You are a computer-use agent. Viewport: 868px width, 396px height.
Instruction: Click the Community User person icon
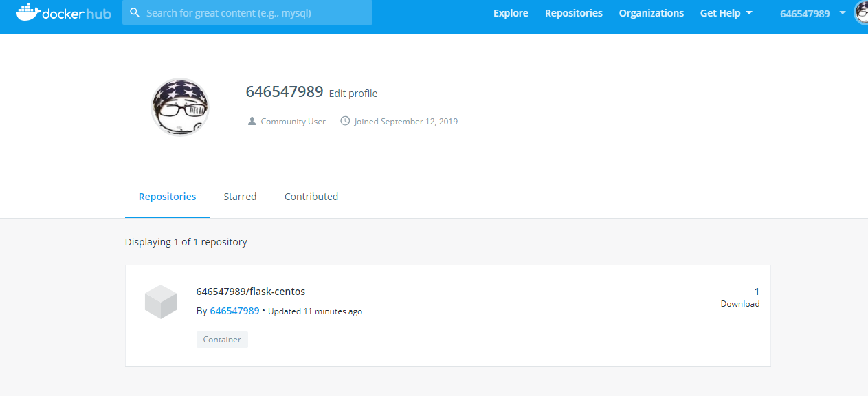pos(252,122)
